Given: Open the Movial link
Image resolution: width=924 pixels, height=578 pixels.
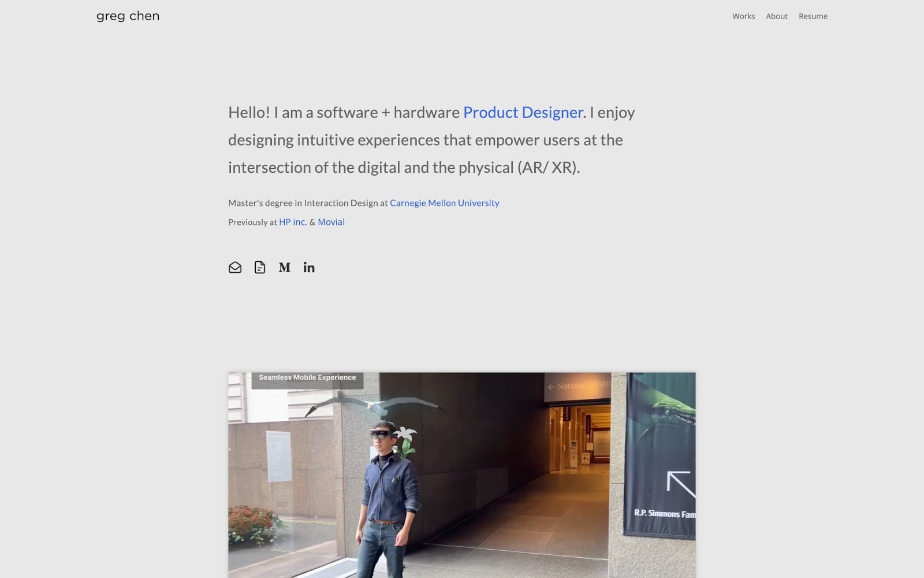Looking at the screenshot, I should pos(331,221).
